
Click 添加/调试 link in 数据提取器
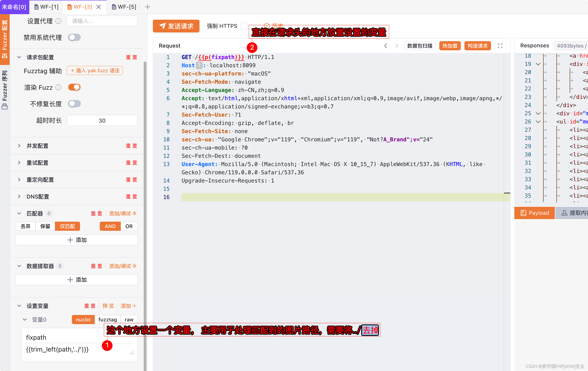point(123,266)
